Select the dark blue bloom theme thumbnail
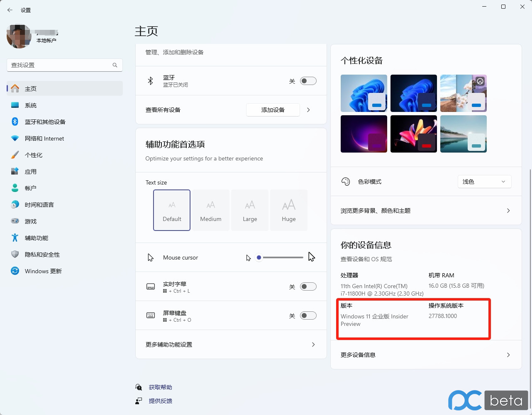Viewport: 532px width, 415px height. click(x=414, y=93)
